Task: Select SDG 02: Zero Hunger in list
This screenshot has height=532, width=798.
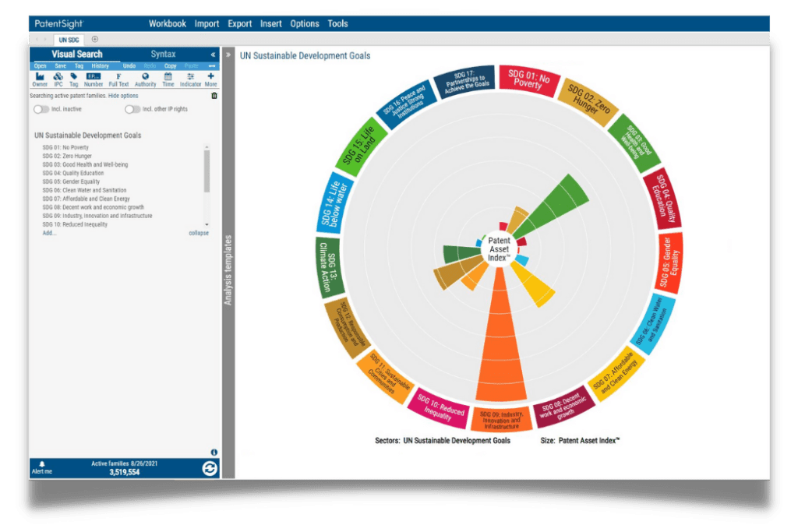Action: coord(67,156)
